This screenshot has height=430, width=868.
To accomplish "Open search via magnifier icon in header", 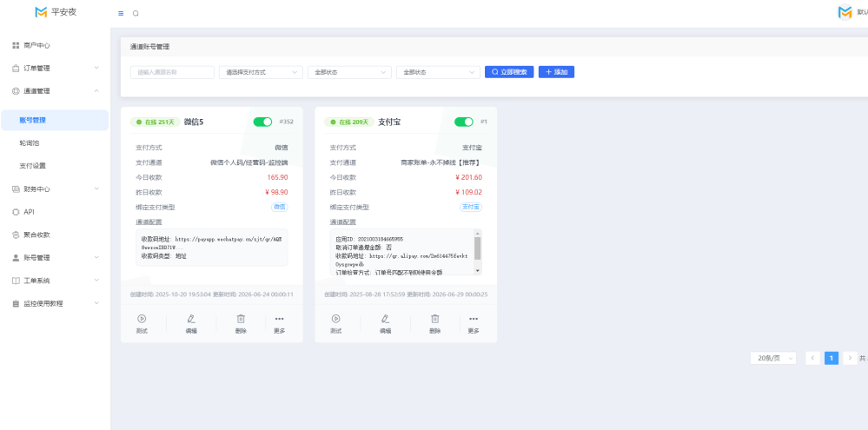I will [136, 13].
